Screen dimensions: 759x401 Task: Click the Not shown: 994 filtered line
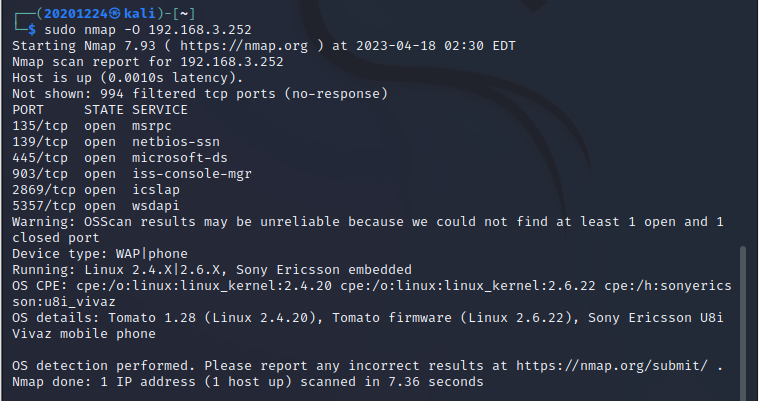pos(200,94)
